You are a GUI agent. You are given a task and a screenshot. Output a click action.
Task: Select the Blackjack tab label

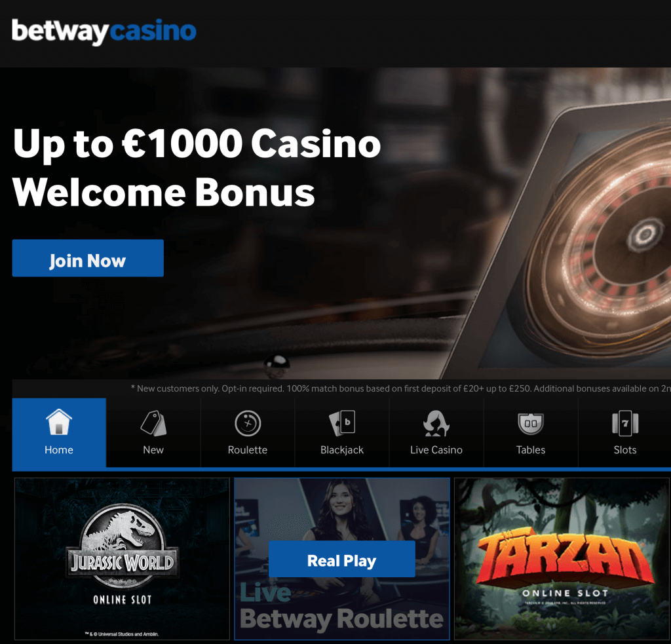pos(342,449)
